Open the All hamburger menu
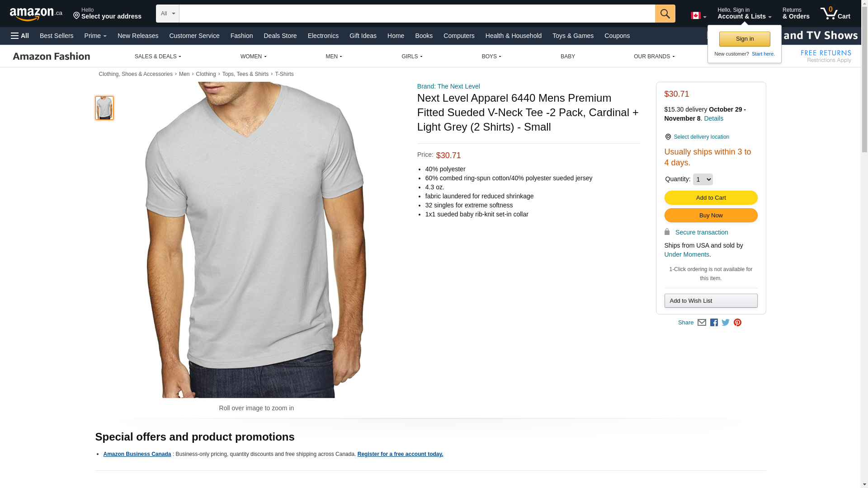The image size is (868, 488). coord(20,36)
